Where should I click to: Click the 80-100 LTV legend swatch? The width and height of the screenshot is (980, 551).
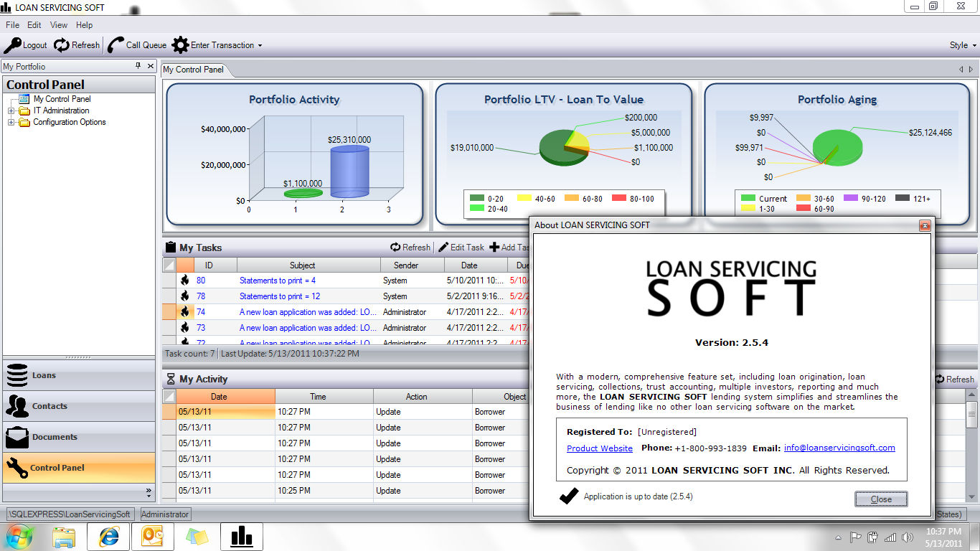pyautogui.click(x=618, y=198)
